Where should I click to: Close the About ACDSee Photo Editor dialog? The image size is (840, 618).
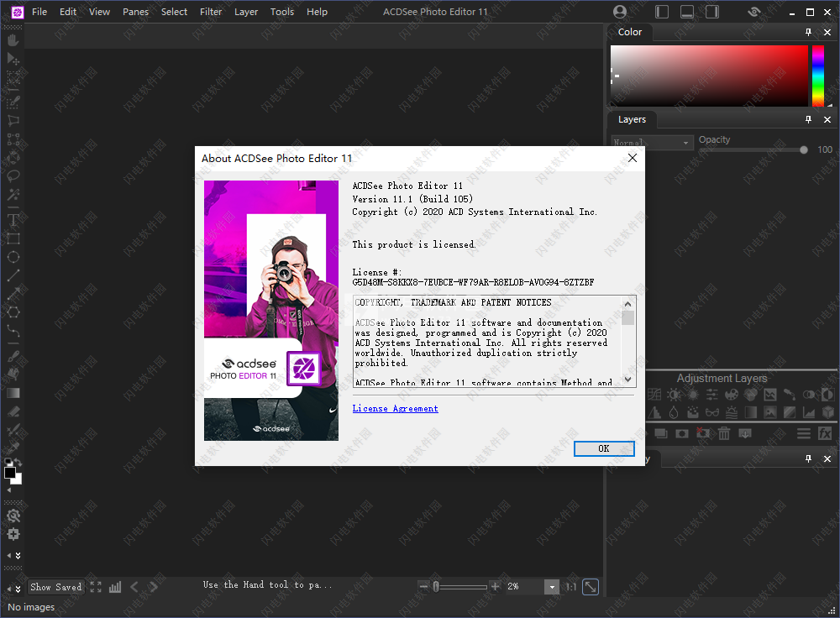(633, 158)
